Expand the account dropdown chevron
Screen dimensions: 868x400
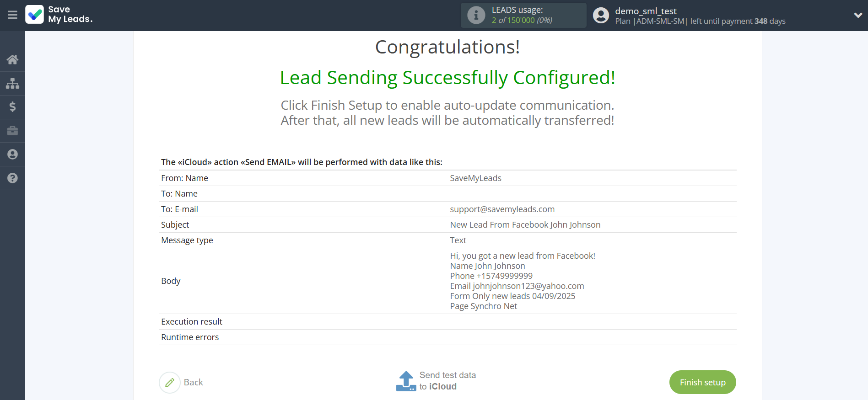(x=858, y=15)
